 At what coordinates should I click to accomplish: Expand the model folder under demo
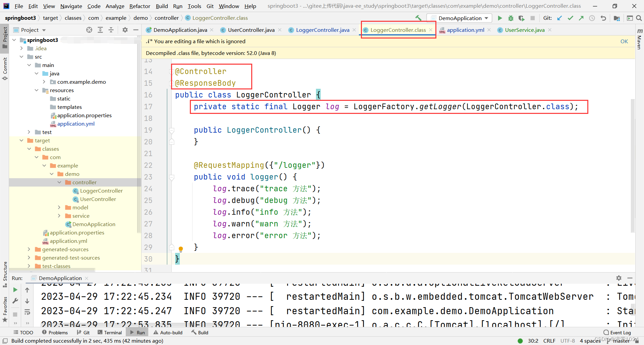[59, 207]
